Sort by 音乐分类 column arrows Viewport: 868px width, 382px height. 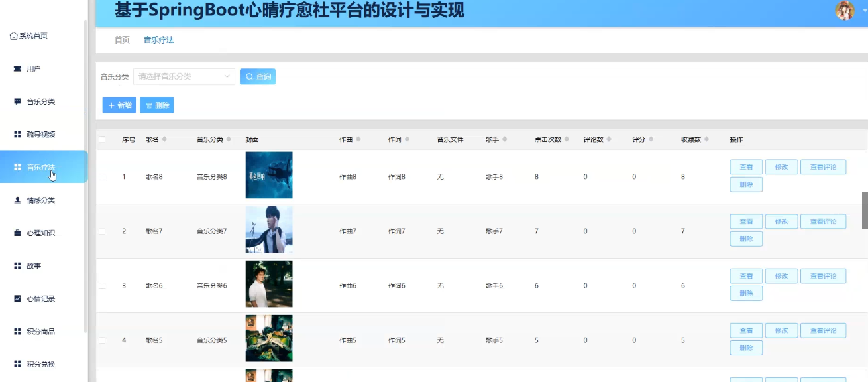point(229,139)
